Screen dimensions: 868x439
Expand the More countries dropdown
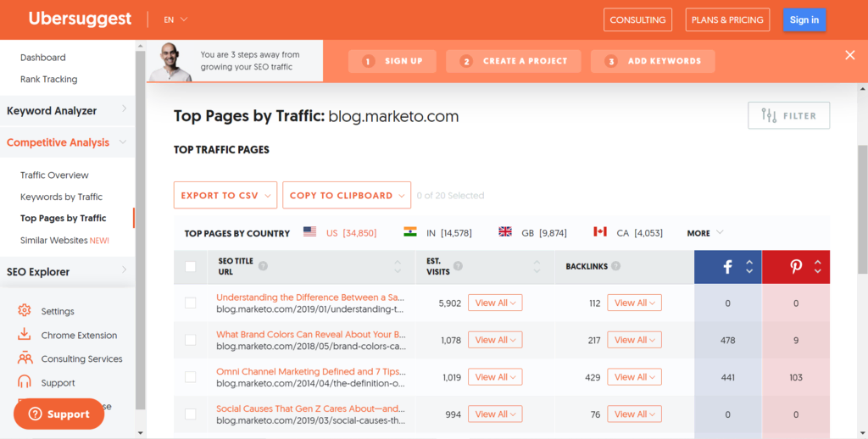[x=704, y=233]
